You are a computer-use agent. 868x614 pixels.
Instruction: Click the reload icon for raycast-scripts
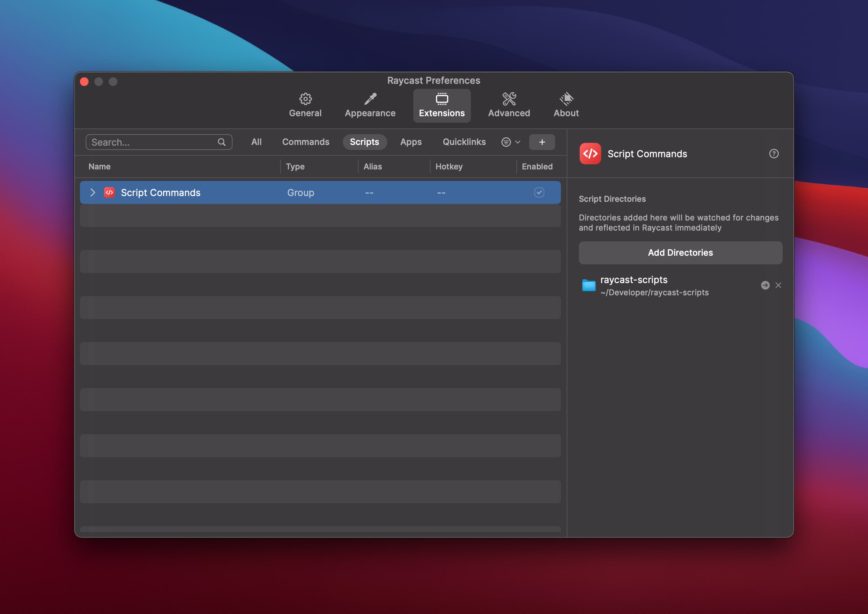pyautogui.click(x=765, y=285)
